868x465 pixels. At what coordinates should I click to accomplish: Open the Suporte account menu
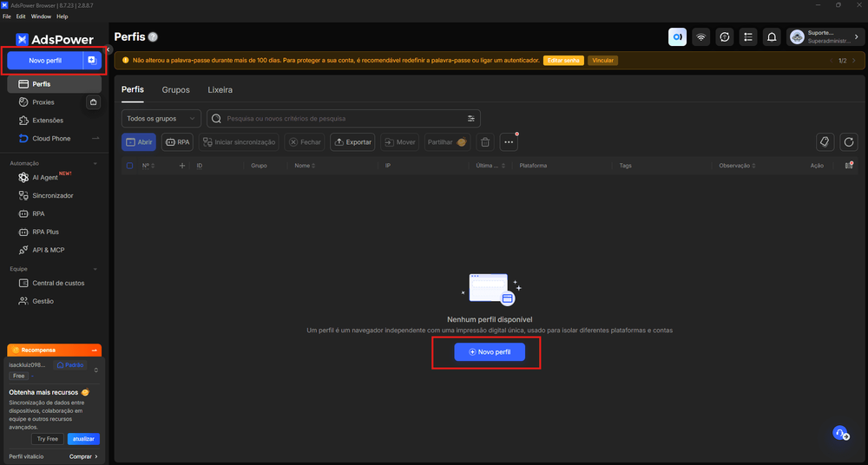pos(825,37)
